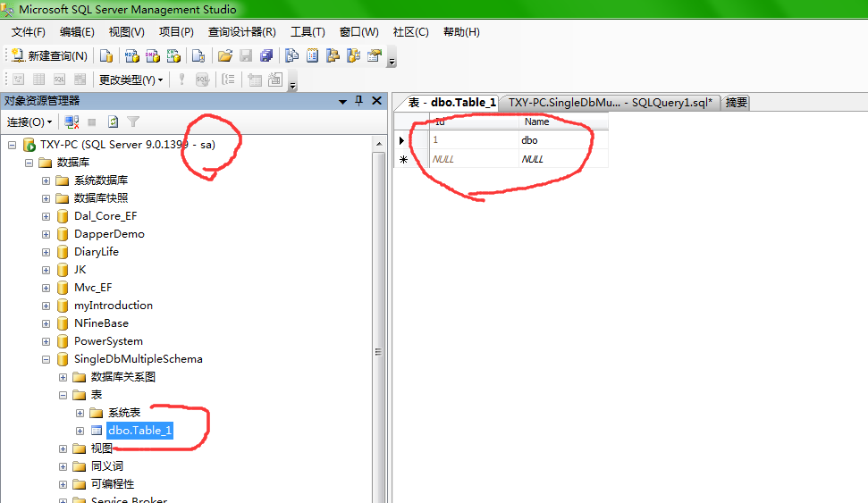Open the 帮助(H) menu
The image size is (868, 503).
[x=461, y=32]
